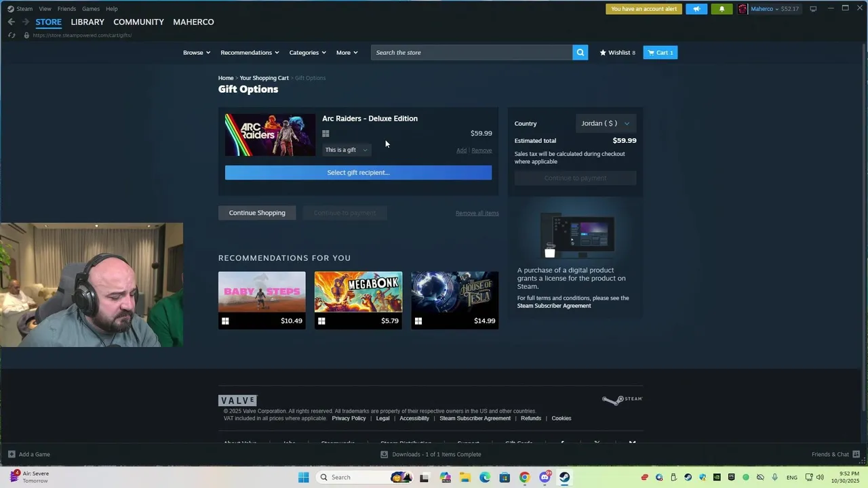Screen dimensions: 868x488
Task: Open Big Picture mode monitor icon
Action: [x=813, y=9]
